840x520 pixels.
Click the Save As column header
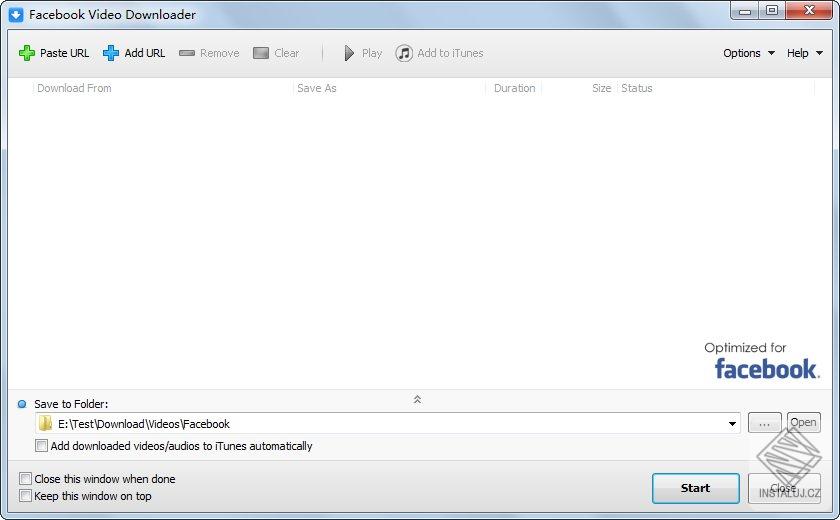click(x=317, y=88)
